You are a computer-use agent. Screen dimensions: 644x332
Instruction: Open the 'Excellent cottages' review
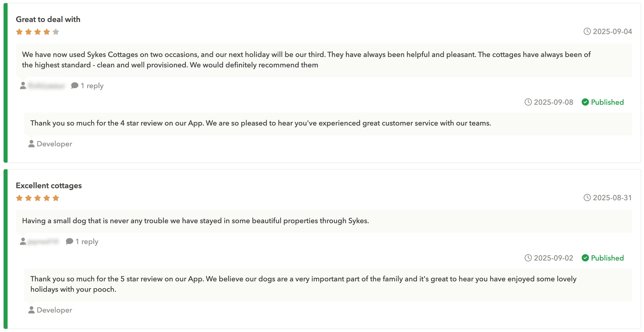point(49,185)
